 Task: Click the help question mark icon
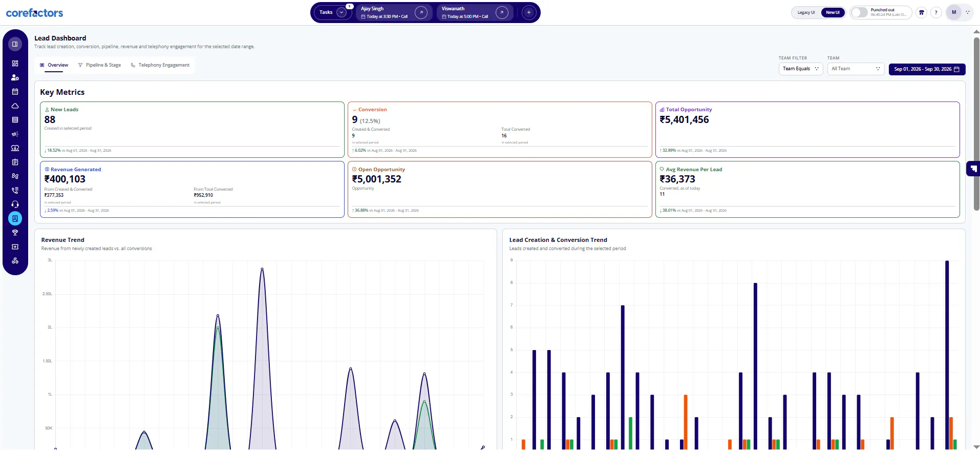tap(936, 12)
